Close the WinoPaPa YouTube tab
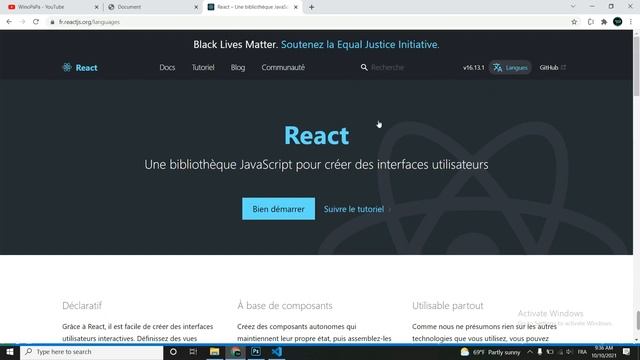 pyautogui.click(x=97, y=7)
